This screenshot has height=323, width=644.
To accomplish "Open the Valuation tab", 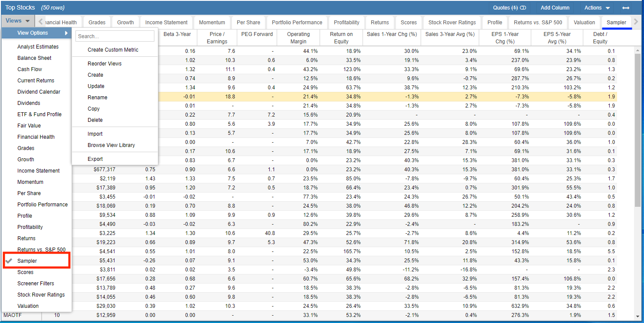I will (x=584, y=23).
